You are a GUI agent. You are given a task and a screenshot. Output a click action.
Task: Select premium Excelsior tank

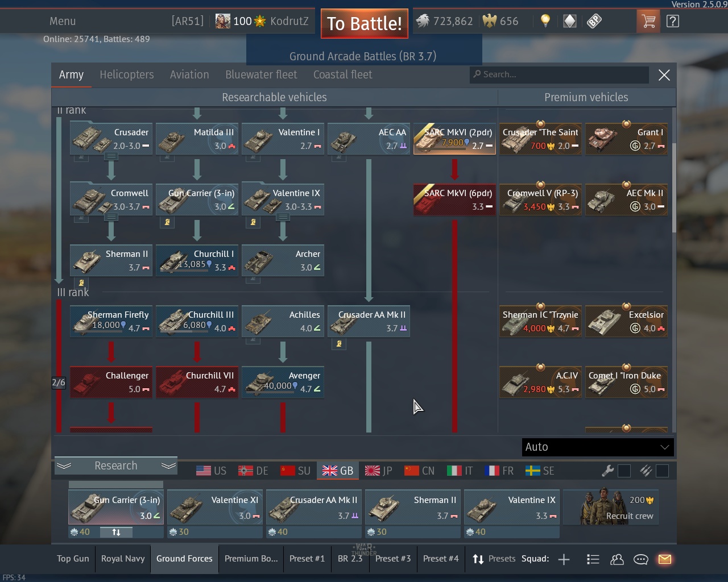(626, 321)
